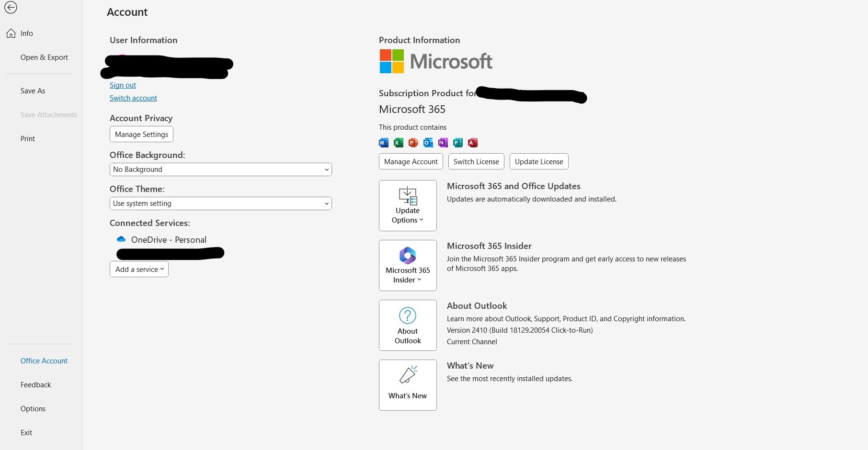Screen dimensions: 868x450
Task: Click the Microsoft logo under Product Information
Action: click(x=435, y=61)
